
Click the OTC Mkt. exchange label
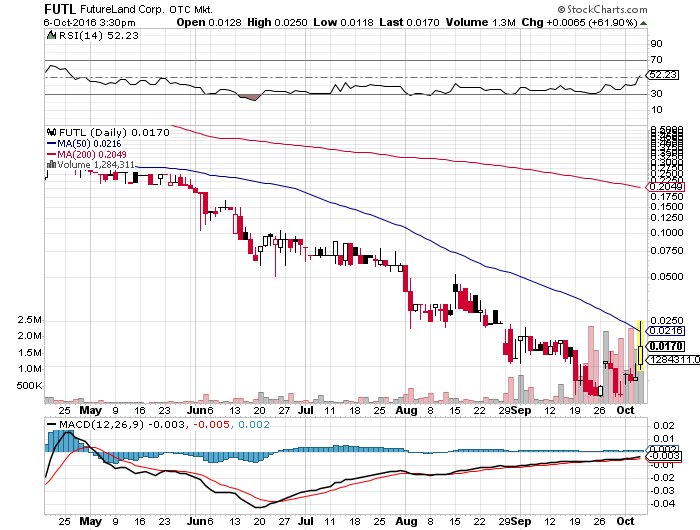(191, 9)
